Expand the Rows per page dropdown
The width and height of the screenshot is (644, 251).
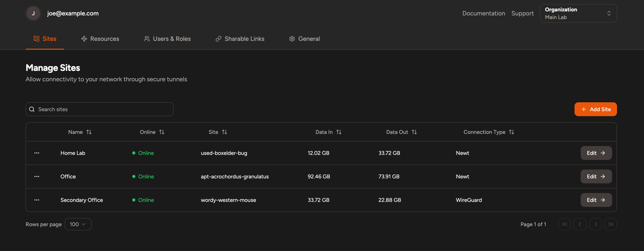point(78,224)
